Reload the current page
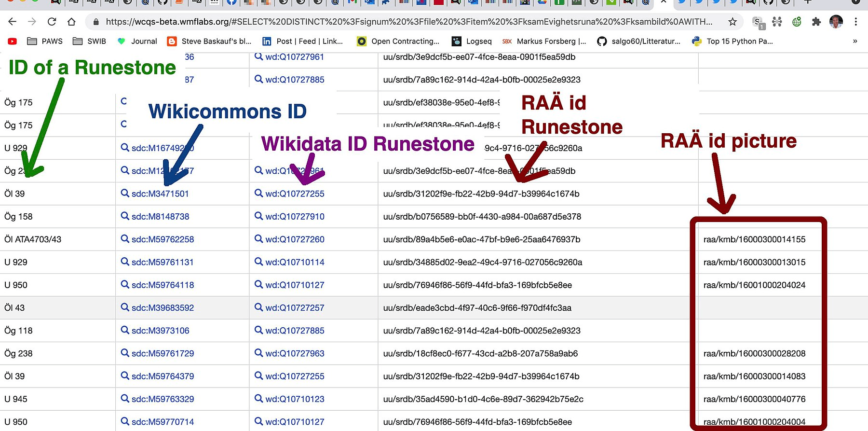 pos(52,22)
